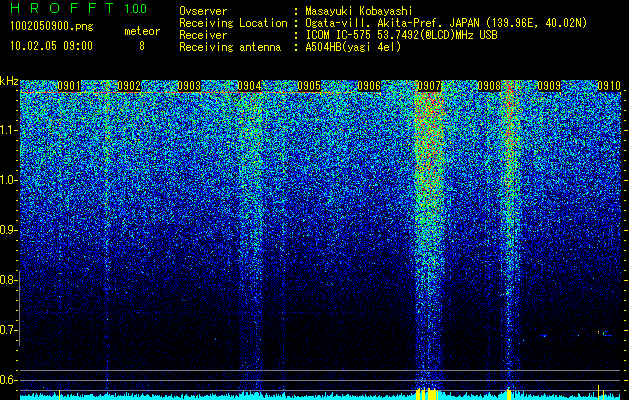Click the yellow detection bar below 0908
The height and width of the screenshot is (400, 629).
509,394
